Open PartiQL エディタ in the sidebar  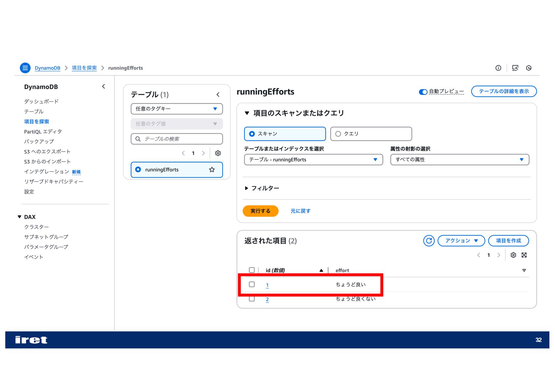[43, 131]
